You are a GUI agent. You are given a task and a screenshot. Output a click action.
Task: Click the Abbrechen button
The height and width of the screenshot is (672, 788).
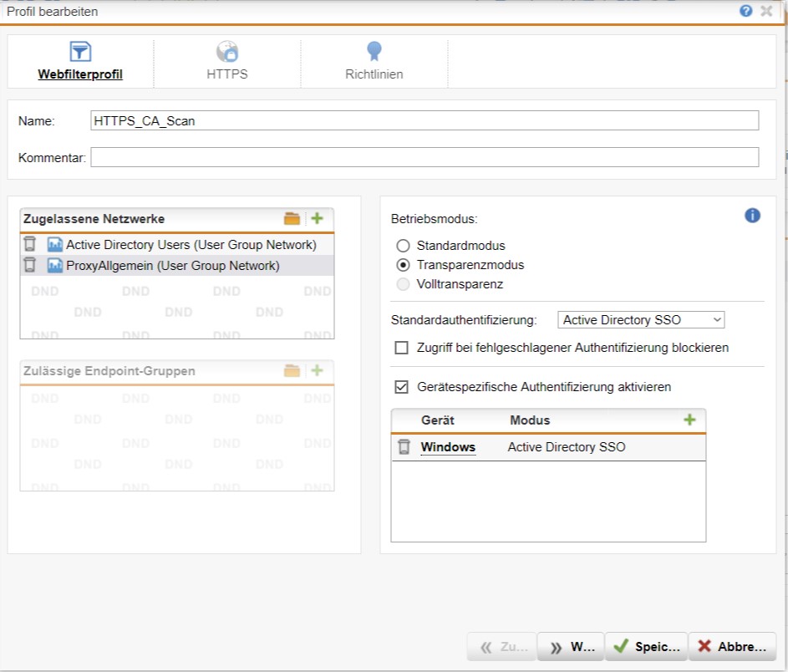pos(732,646)
